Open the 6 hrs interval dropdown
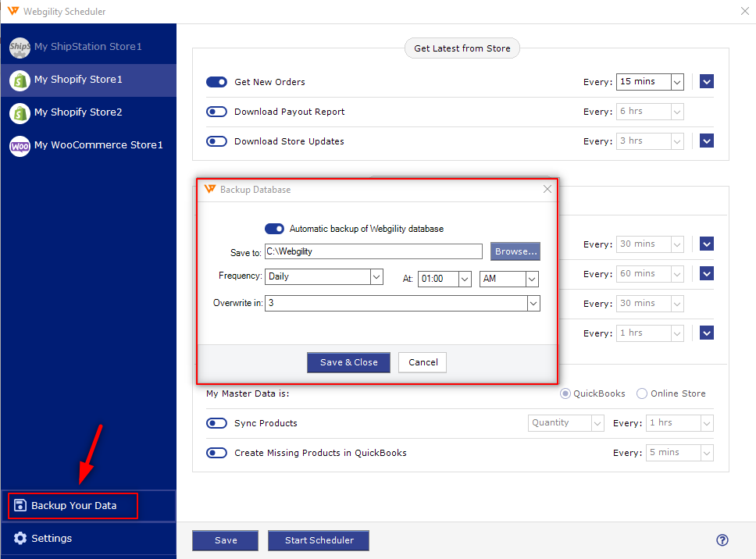 pos(650,112)
